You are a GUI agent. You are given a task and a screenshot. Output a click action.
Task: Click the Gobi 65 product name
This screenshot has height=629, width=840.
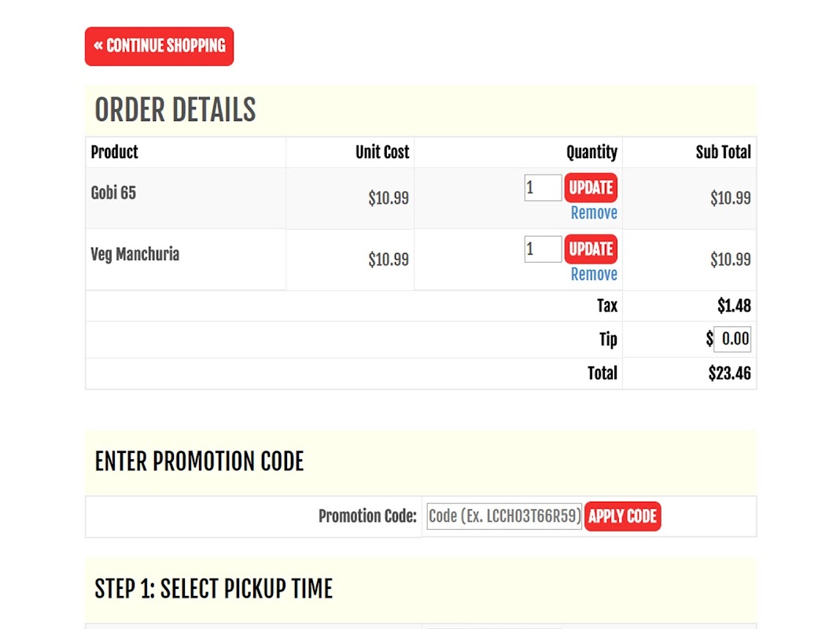click(113, 193)
